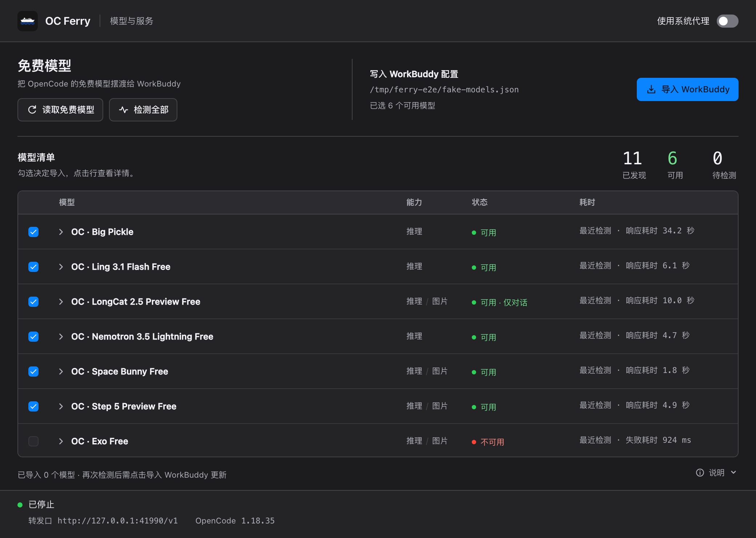Click the 导入 WorkBuddy button
This screenshot has width=756, height=538.
[x=687, y=89]
